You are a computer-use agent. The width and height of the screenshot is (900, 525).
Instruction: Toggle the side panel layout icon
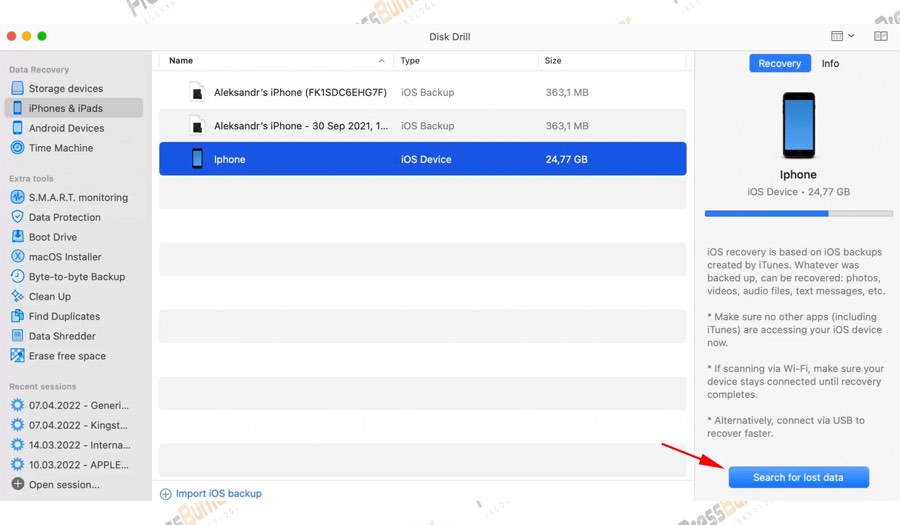pyautogui.click(x=880, y=36)
